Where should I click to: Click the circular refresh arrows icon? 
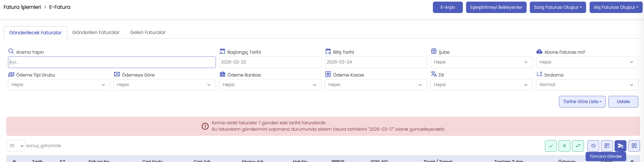click(593, 146)
